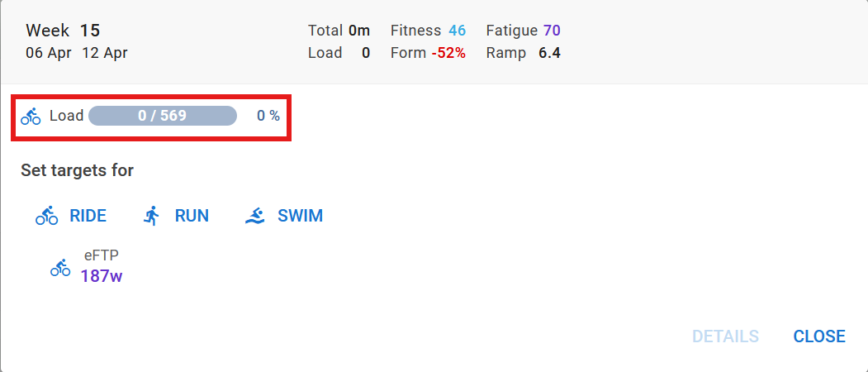Screen dimensions: 868x372
Task: Click the swimmer icon on SWIM button
Action: pyautogui.click(x=255, y=217)
